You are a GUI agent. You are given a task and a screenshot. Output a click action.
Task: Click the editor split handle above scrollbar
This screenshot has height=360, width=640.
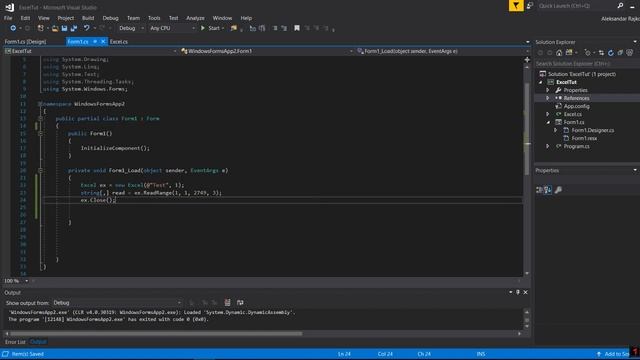[x=527, y=60]
